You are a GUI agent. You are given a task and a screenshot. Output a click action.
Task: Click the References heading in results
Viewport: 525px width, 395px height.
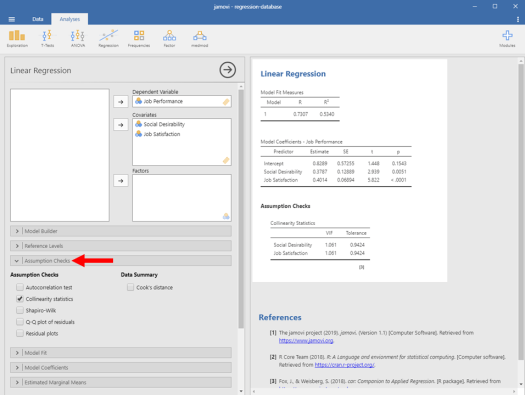[280, 317]
